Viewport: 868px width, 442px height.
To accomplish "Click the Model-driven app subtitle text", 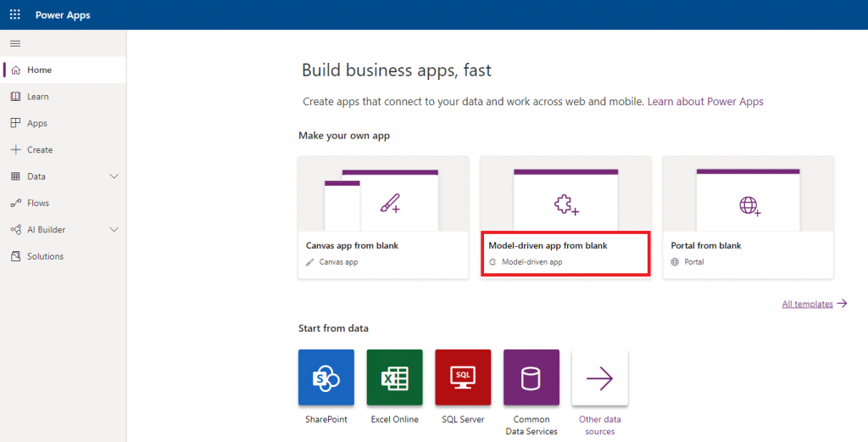I will (x=532, y=262).
